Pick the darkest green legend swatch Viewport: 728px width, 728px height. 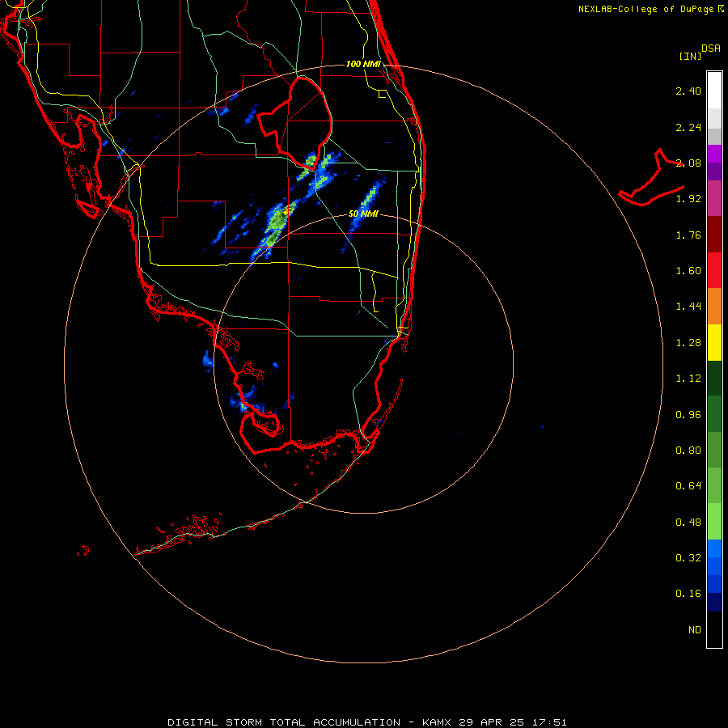pos(714,378)
